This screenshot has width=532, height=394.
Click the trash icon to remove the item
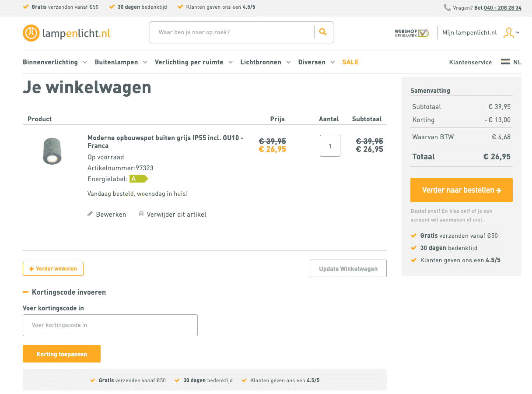141,214
